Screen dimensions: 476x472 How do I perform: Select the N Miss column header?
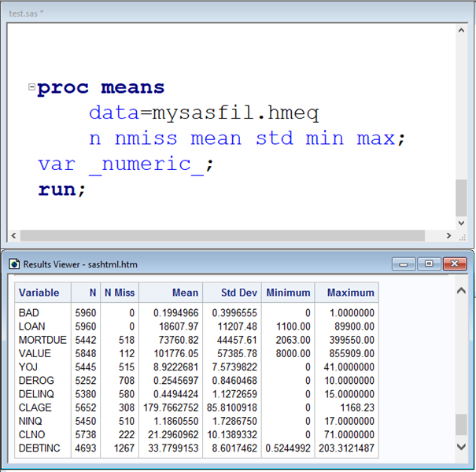(x=120, y=293)
